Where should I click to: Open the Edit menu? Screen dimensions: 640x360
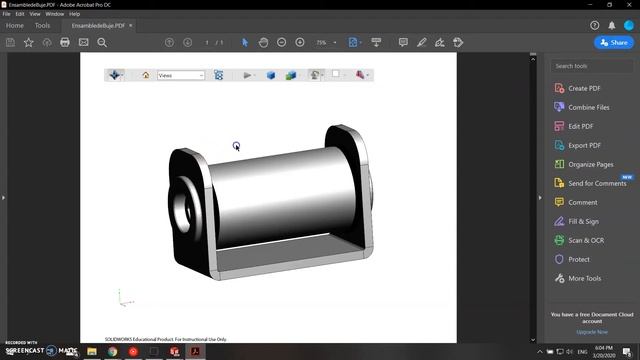(x=20, y=14)
